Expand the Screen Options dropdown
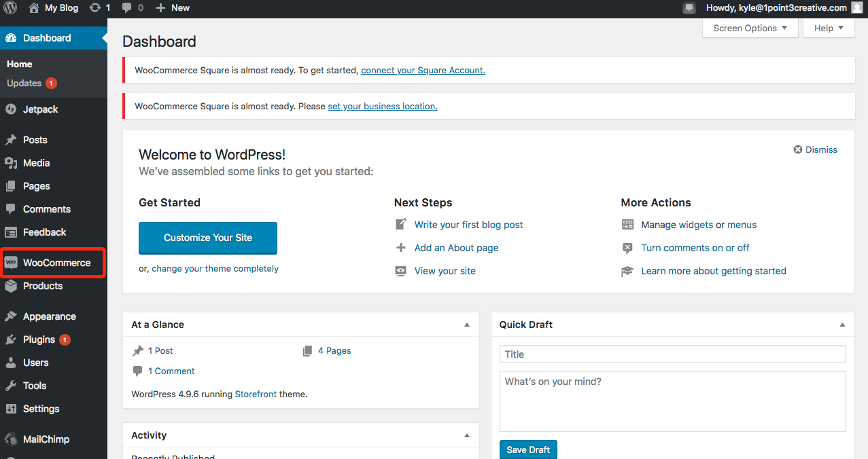 [750, 28]
